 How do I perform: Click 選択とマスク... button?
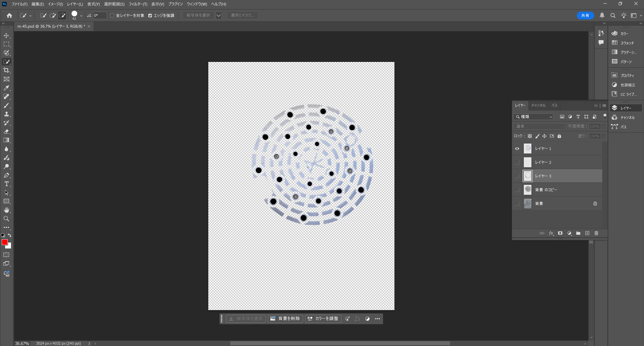click(243, 15)
